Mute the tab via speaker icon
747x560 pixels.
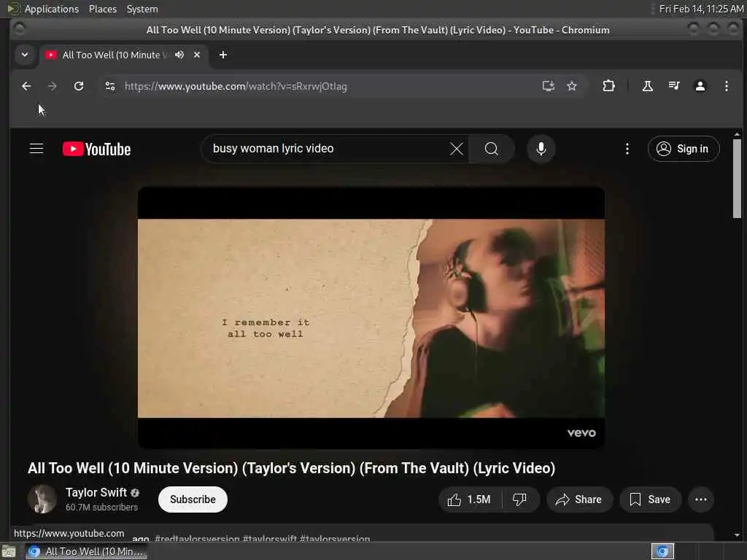coord(179,55)
